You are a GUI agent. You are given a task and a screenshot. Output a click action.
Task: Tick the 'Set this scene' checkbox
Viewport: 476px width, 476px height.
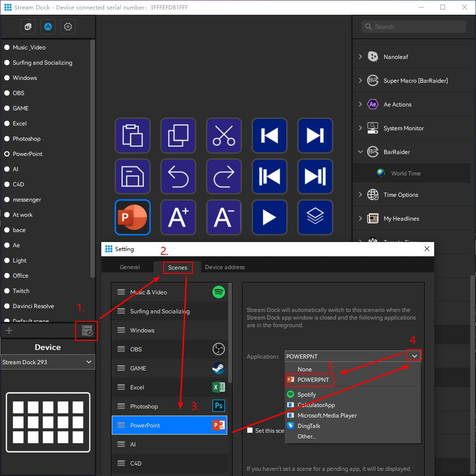click(250, 430)
